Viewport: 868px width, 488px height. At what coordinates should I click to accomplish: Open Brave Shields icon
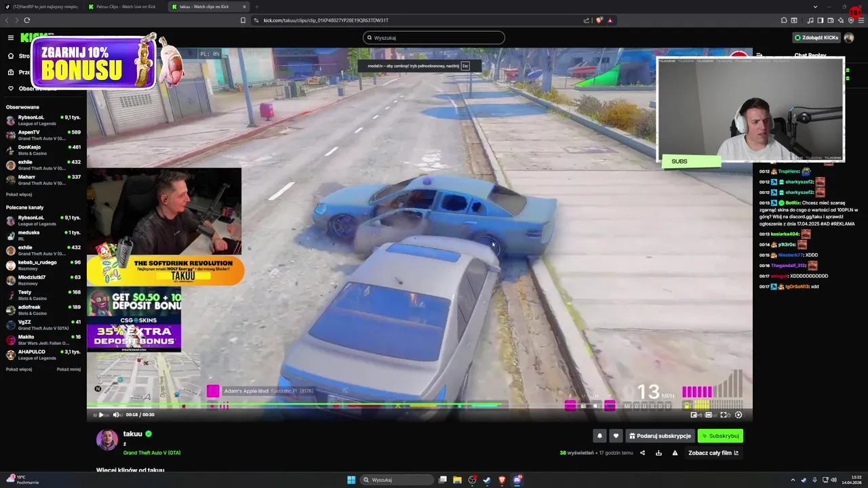pyautogui.click(x=599, y=20)
